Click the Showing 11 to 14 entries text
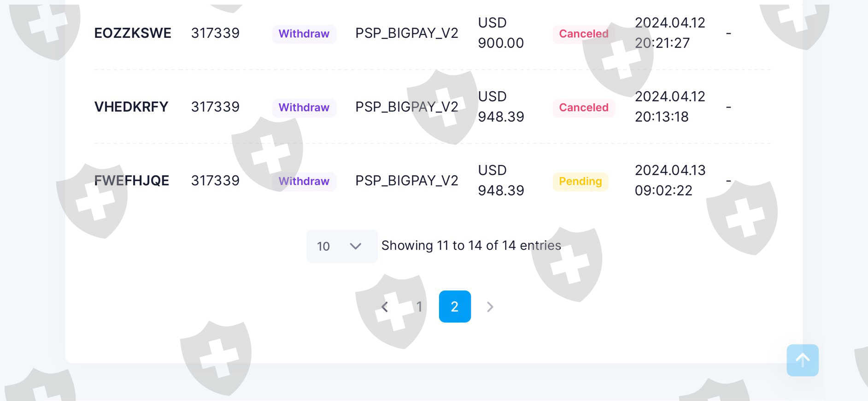Viewport: 868px width, 401px height. (471, 246)
